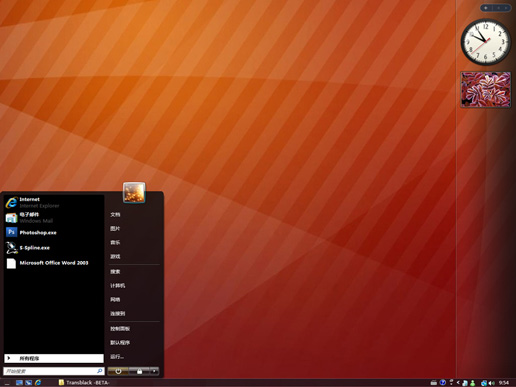Click the computer monitor tray icon
The height and width of the screenshot is (387, 516).
coord(465,383)
